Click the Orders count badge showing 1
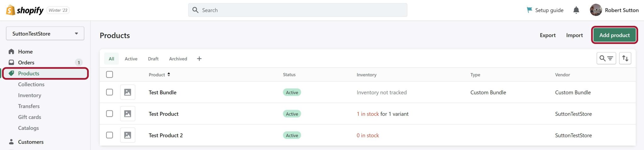 79,62
